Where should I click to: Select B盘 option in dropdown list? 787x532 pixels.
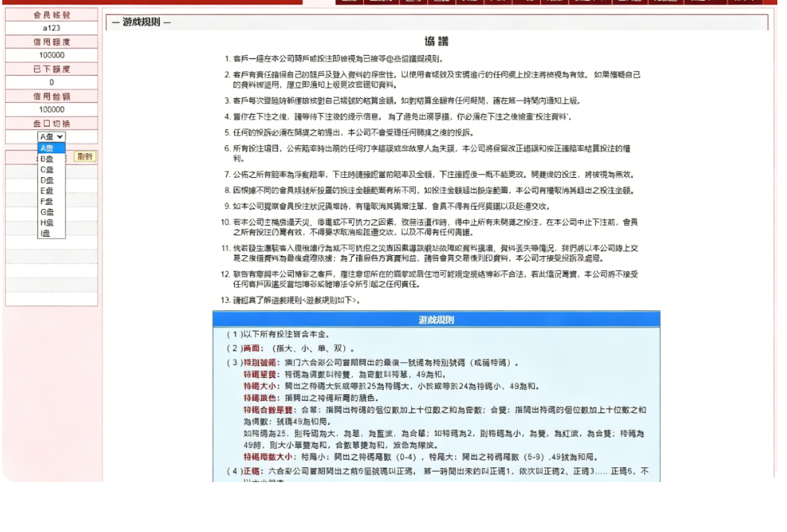pyautogui.click(x=51, y=158)
